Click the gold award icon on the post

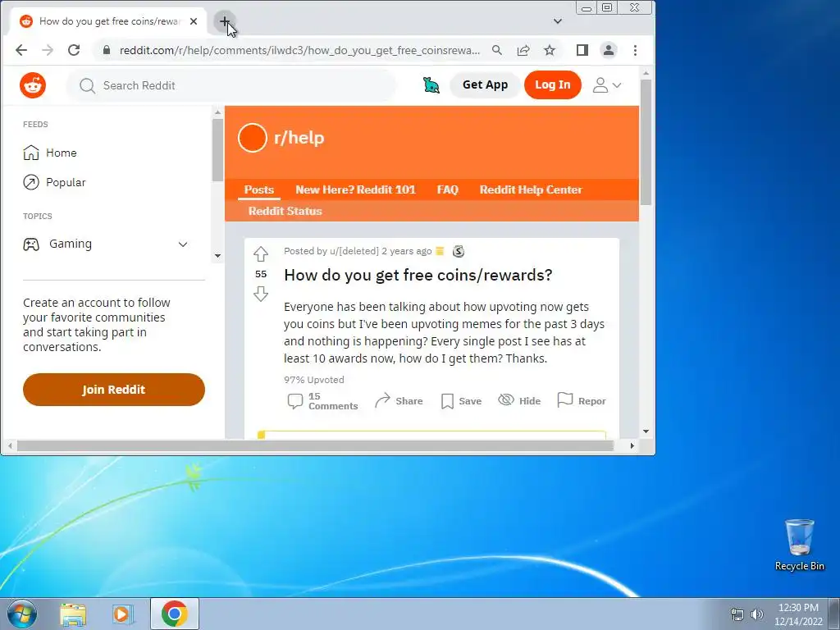pos(440,251)
